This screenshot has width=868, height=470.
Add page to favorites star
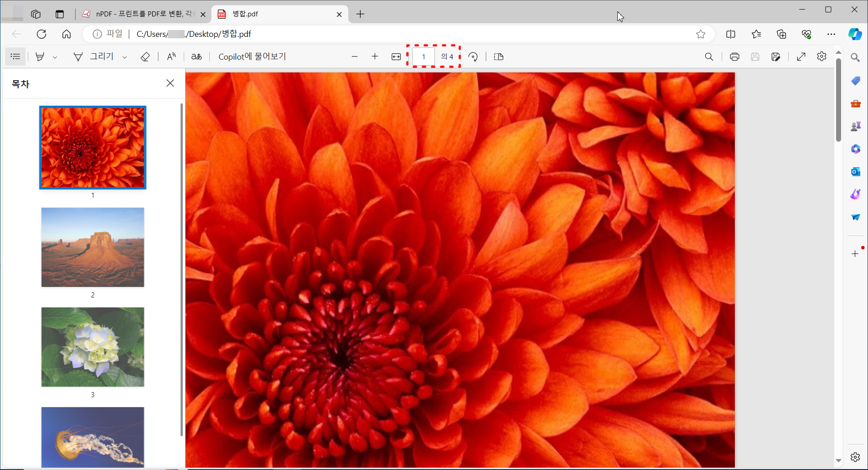[x=701, y=34]
